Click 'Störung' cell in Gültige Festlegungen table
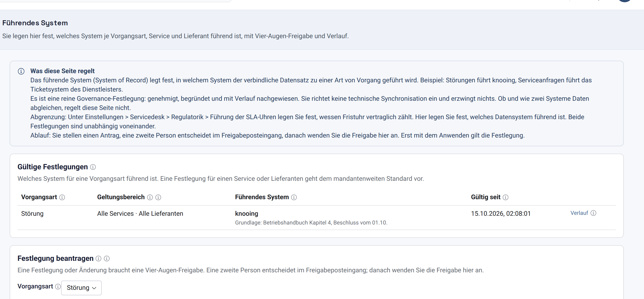This screenshot has width=644, height=299. (x=32, y=214)
